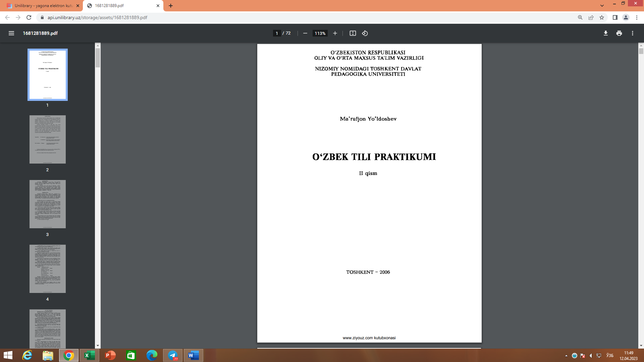
Task: Select page 1 thumbnail
Action: pyautogui.click(x=48, y=75)
